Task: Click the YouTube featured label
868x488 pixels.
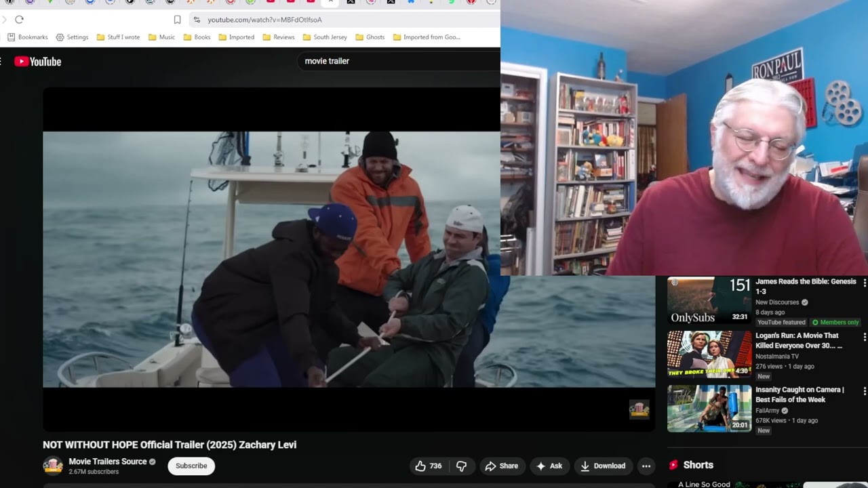Action: (781, 323)
